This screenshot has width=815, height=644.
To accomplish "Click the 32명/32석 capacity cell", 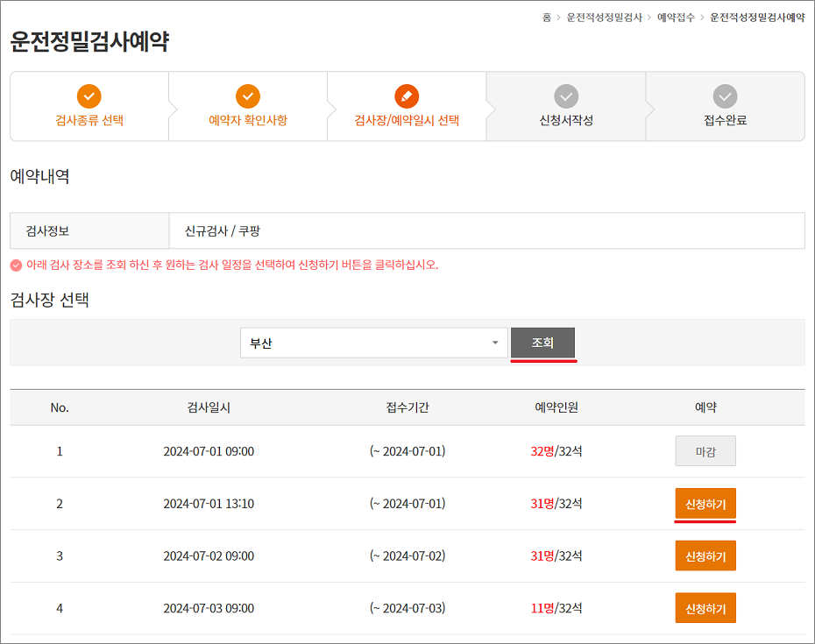I will tap(556, 451).
